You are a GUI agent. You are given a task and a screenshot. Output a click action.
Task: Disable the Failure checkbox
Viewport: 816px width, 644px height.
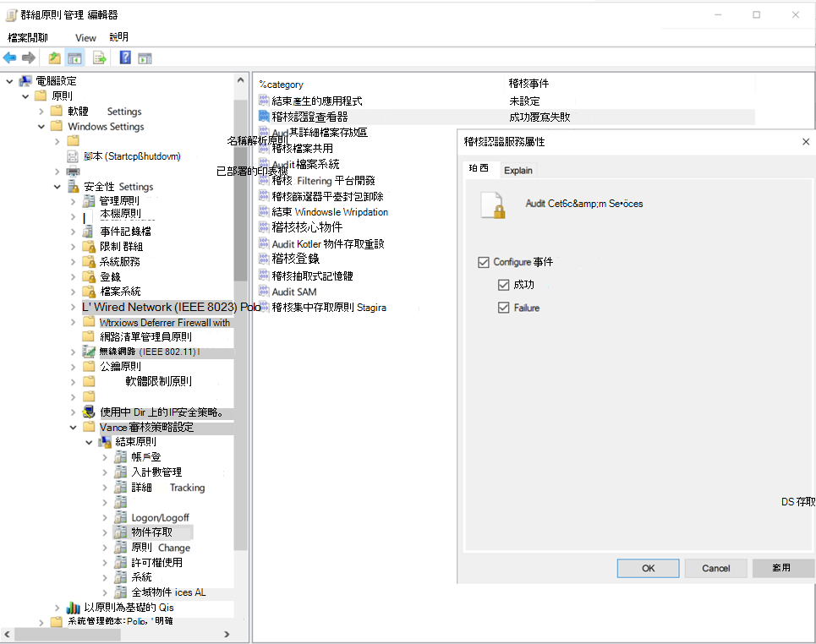(x=503, y=308)
